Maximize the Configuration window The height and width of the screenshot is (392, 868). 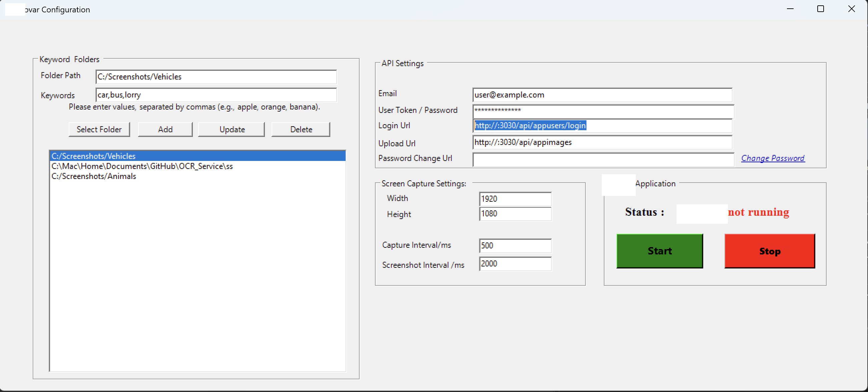pyautogui.click(x=821, y=9)
